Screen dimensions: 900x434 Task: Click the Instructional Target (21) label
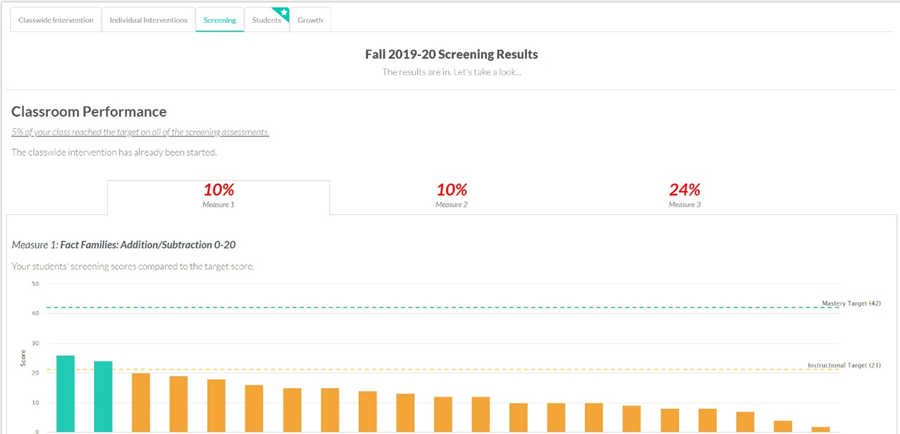pyautogui.click(x=843, y=365)
